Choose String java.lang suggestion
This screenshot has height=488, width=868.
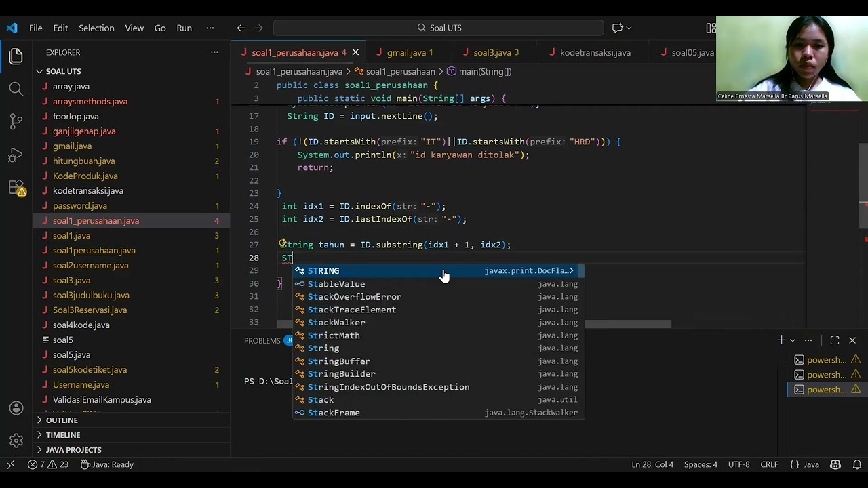[x=438, y=348]
